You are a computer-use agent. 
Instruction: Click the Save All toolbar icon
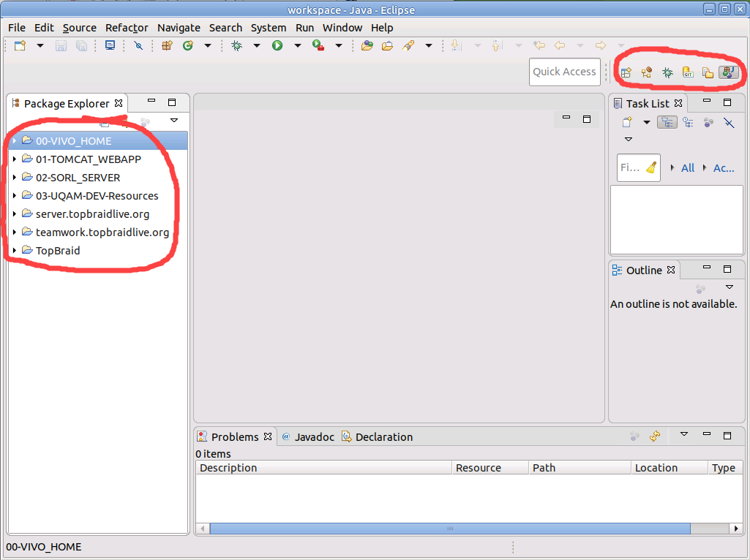tap(81, 46)
